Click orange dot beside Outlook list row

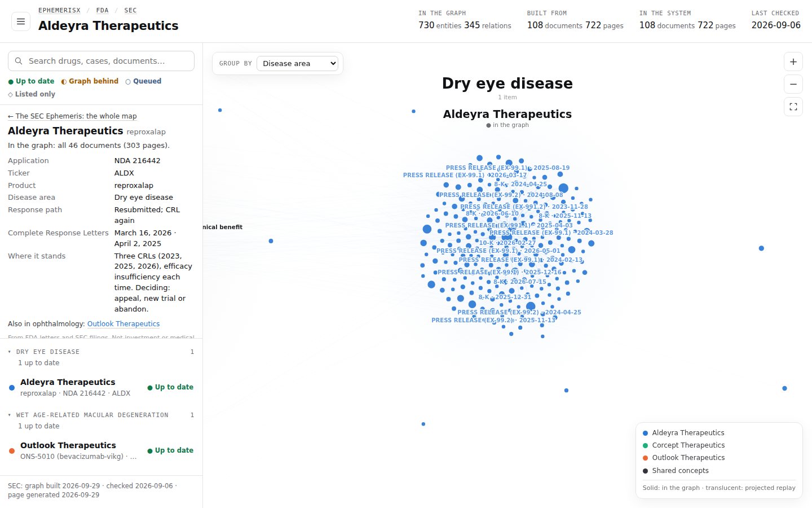pyautogui.click(x=12, y=451)
